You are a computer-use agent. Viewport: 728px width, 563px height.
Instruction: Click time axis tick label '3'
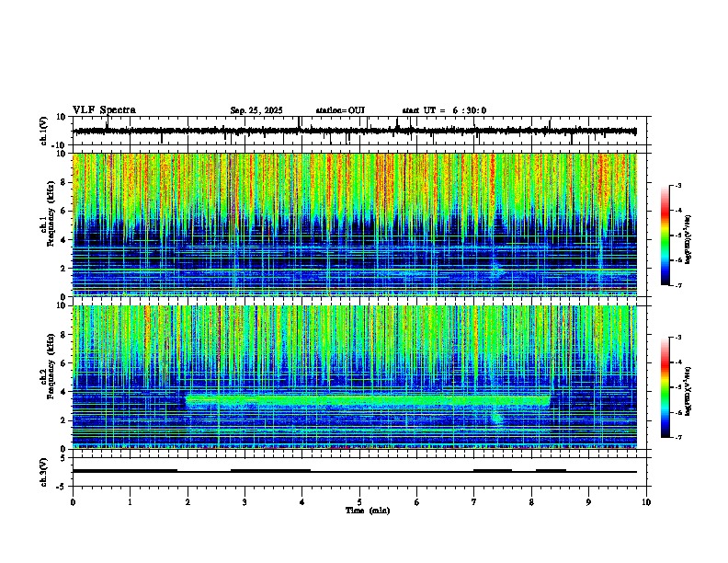point(245,502)
